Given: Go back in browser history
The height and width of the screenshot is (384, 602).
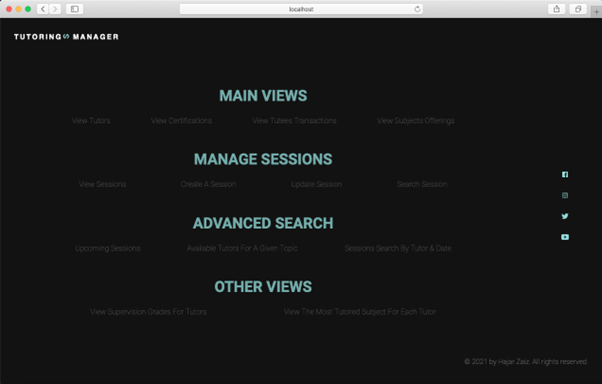Looking at the screenshot, I should point(43,9).
